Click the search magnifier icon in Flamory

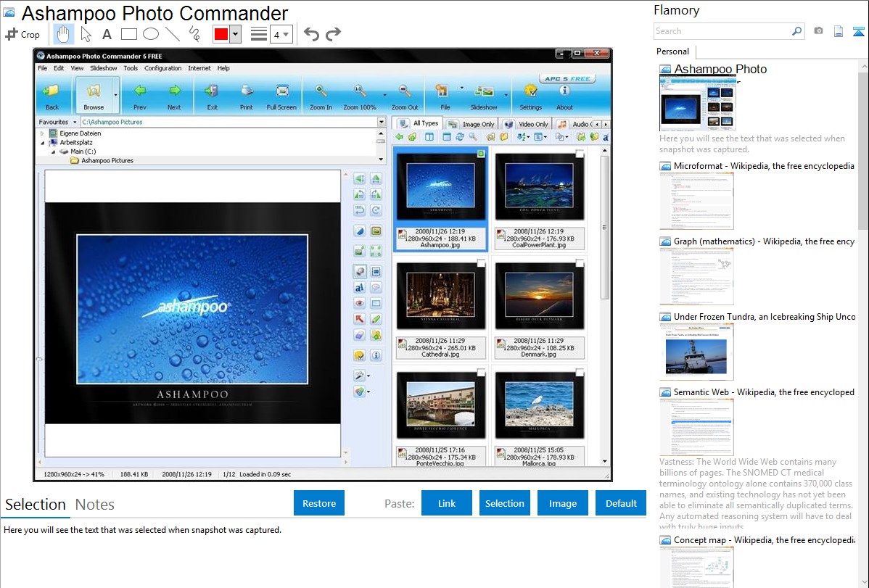pyautogui.click(x=797, y=31)
